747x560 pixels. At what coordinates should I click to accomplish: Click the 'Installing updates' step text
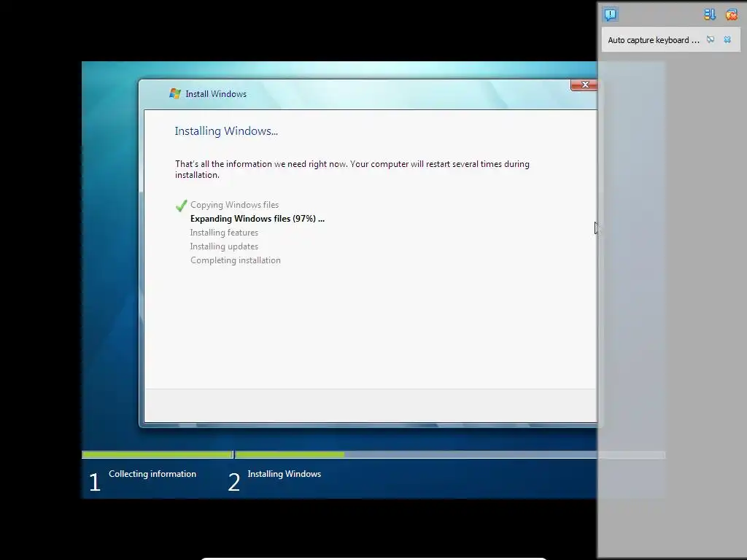click(x=224, y=246)
